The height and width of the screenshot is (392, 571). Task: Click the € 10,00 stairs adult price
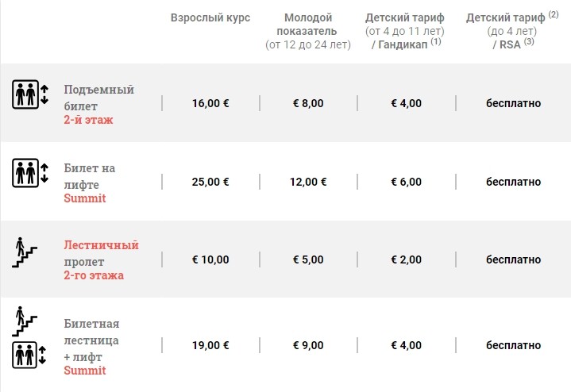[x=210, y=259]
